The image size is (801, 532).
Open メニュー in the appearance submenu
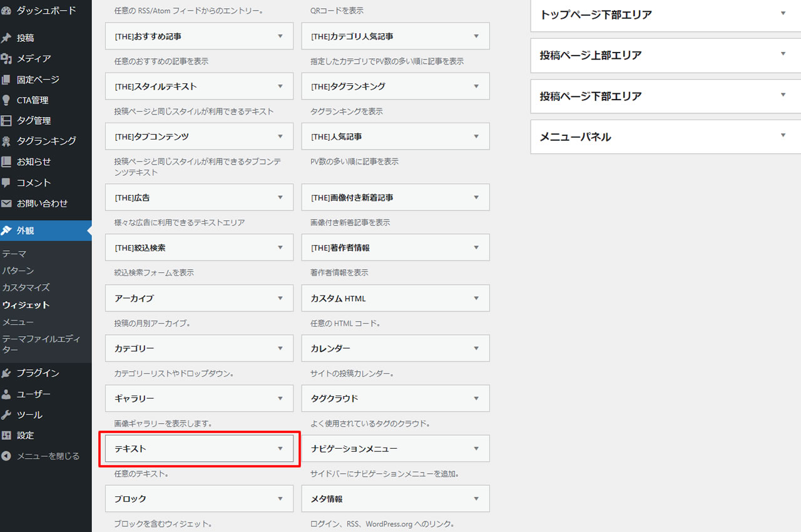pos(18,322)
